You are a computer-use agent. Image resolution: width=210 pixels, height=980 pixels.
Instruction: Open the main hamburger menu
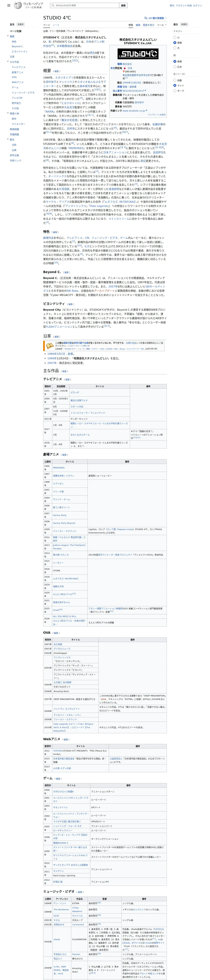(x=9, y=5)
